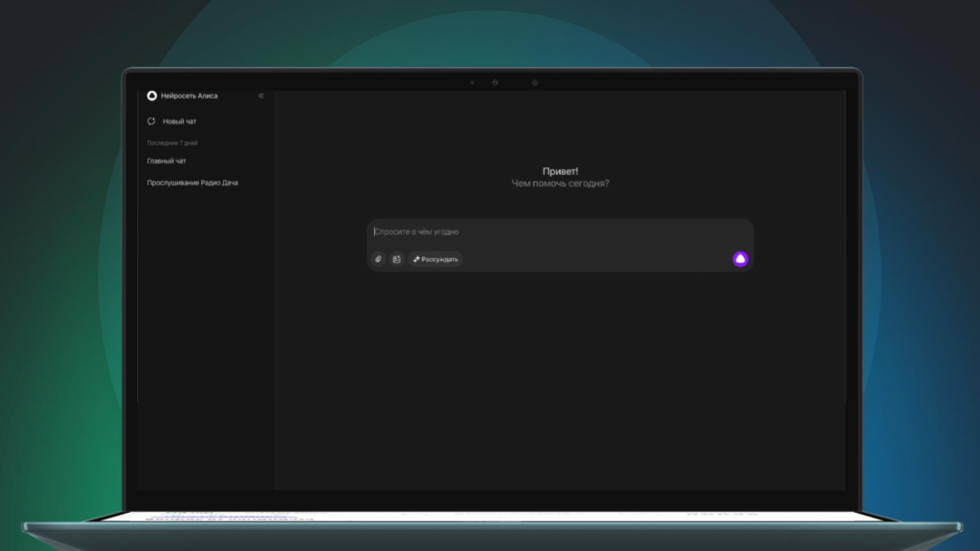Open the 'Прослушивание Радио Дача' chat
The image size is (980, 551).
click(192, 183)
